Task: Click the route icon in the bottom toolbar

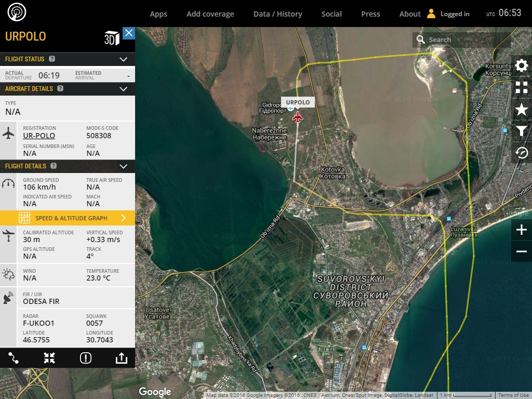Action: coord(14,358)
